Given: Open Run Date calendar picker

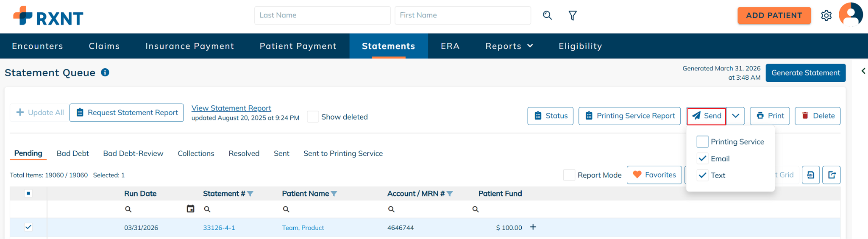Looking at the screenshot, I should [191, 208].
